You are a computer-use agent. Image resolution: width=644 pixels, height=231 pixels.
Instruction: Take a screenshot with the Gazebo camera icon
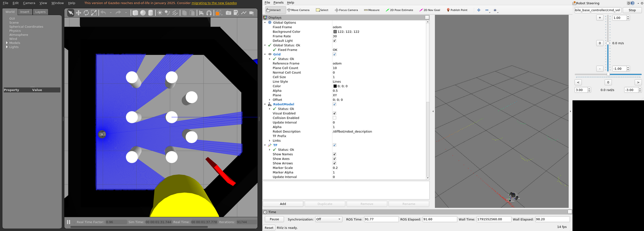point(229,12)
